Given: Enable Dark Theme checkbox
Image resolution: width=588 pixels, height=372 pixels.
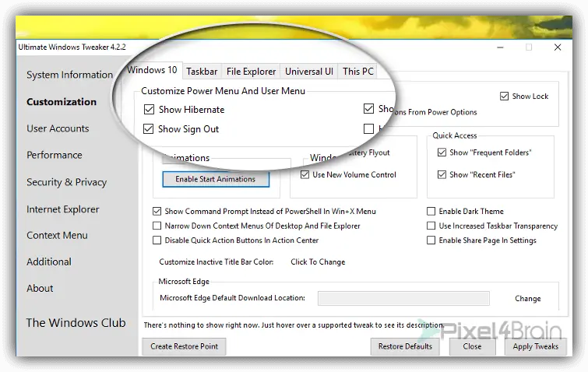Looking at the screenshot, I should [431, 211].
